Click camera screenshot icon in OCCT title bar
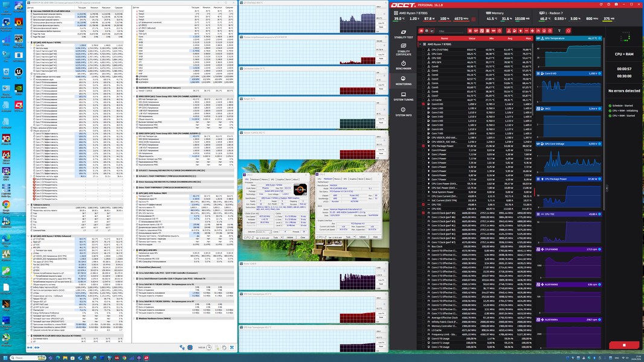 616,4
